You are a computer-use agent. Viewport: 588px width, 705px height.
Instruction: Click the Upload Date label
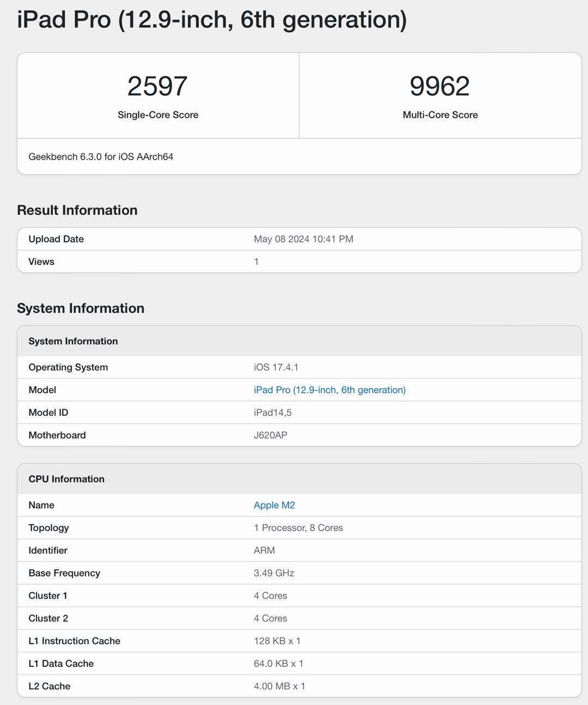pos(56,239)
